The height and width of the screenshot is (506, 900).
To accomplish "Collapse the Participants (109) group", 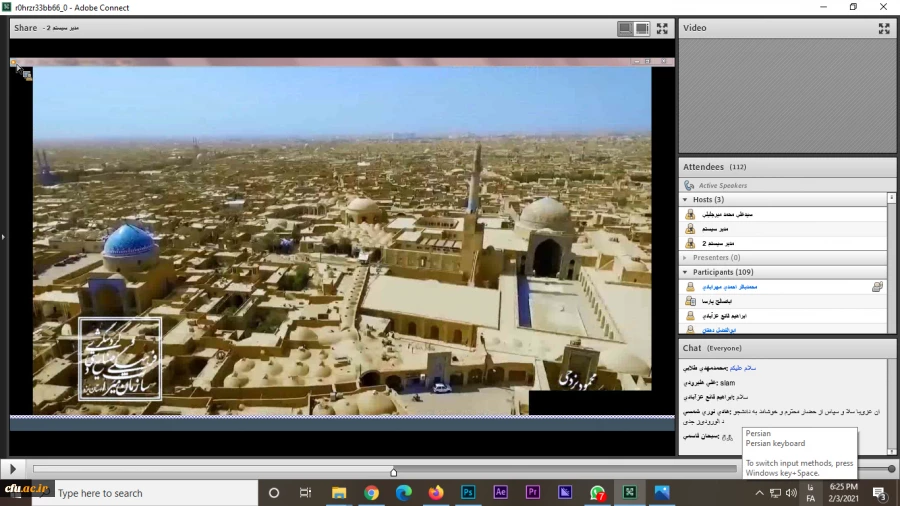I will tap(686, 272).
